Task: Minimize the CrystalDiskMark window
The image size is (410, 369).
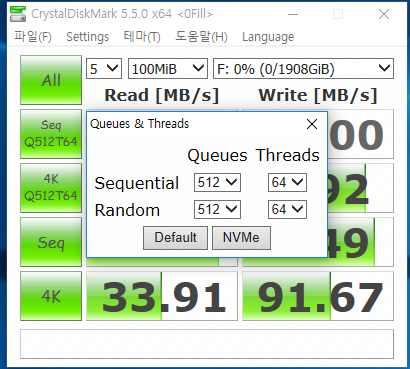Action: click(293, 14)
